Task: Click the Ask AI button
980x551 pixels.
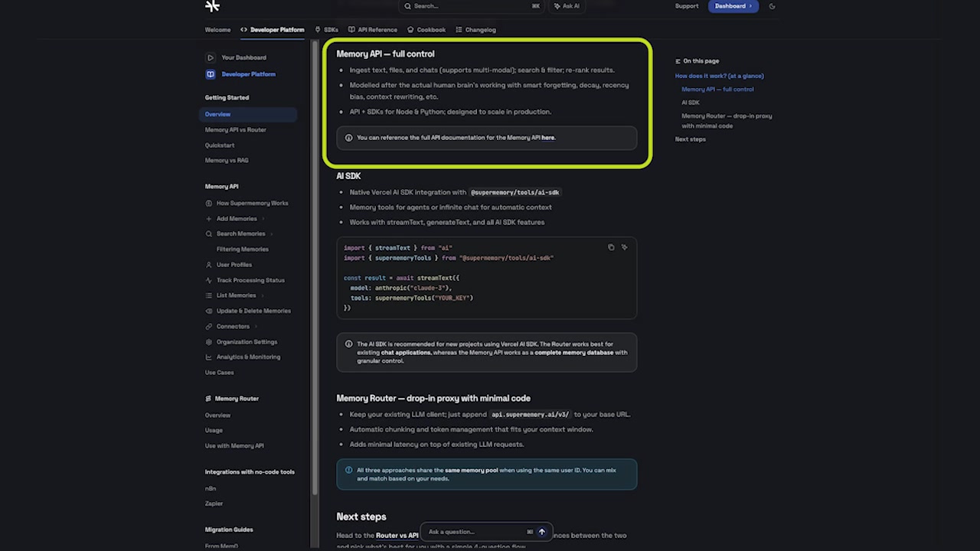Action: 567,6
